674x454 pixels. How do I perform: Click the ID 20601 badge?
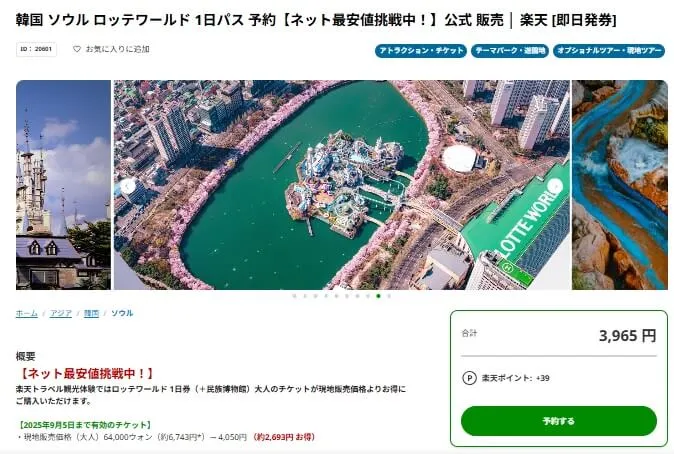(36, 49)
